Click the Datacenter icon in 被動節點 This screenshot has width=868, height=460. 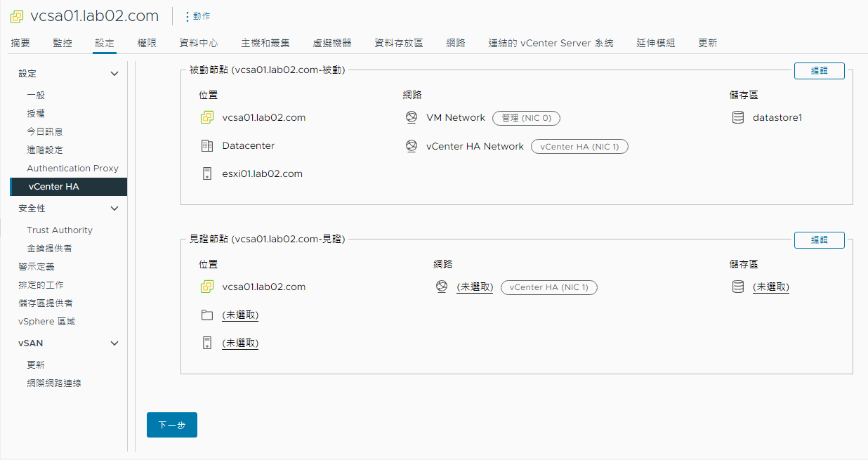pyautogui.click(x=206, y=145)
